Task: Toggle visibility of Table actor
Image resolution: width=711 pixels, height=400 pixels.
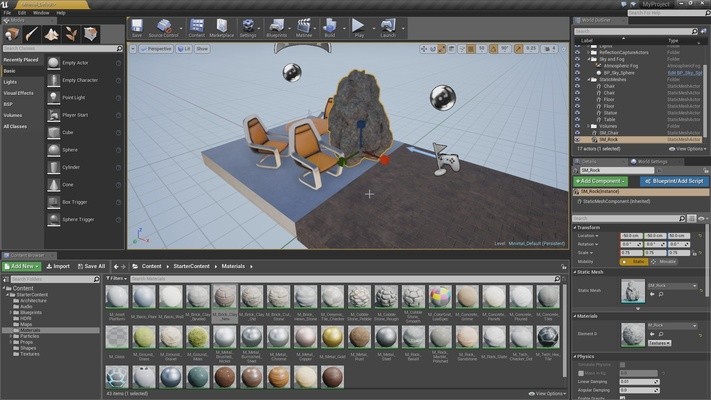Action: 577,120
